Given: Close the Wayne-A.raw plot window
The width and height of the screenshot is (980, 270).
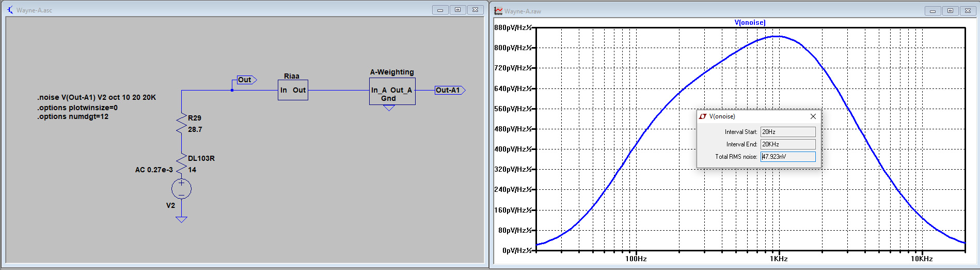Looking at the screenshot, I should pyautogui.click(x=968, y=11).
